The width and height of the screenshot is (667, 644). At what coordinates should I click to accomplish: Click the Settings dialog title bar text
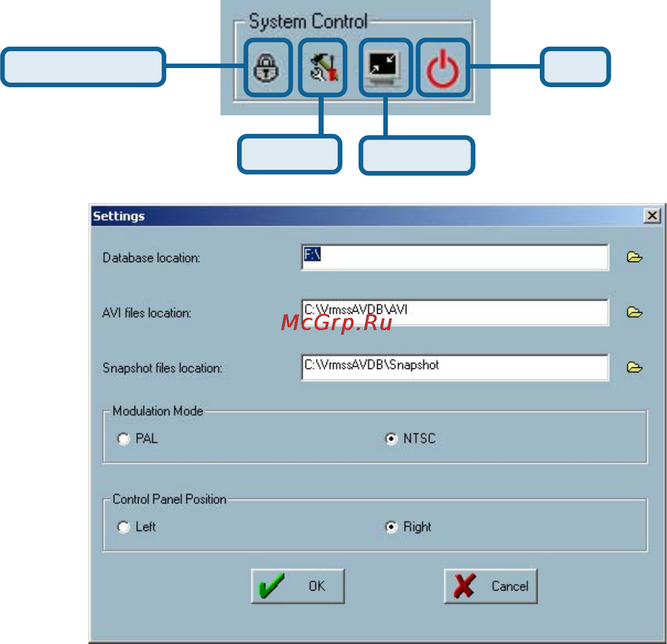(119, 216)
